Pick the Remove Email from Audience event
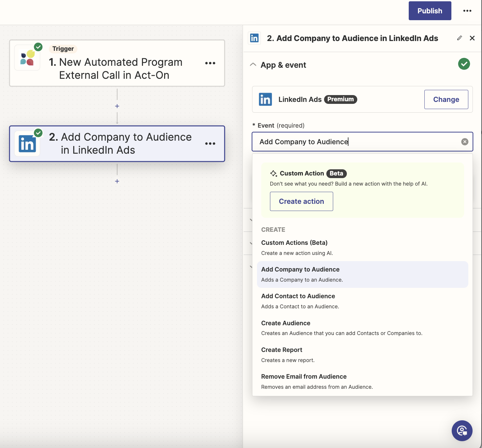This screenshot has height=448, width=482. pos(362,382)
